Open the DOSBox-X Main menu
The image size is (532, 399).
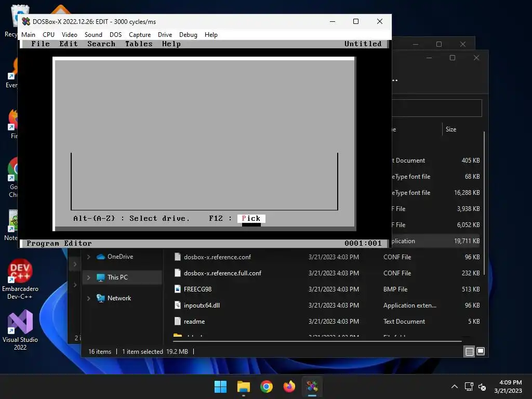[28, 35]
